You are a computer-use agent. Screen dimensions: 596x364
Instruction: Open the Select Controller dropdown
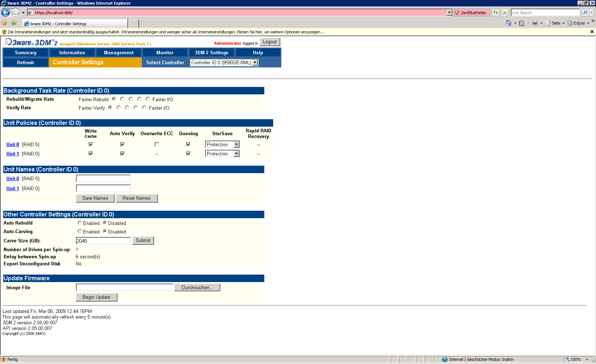pos(224,62)
